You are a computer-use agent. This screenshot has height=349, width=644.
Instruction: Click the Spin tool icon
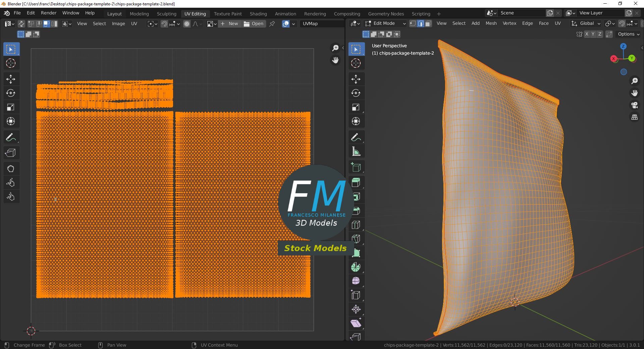(x=356, y=267)
